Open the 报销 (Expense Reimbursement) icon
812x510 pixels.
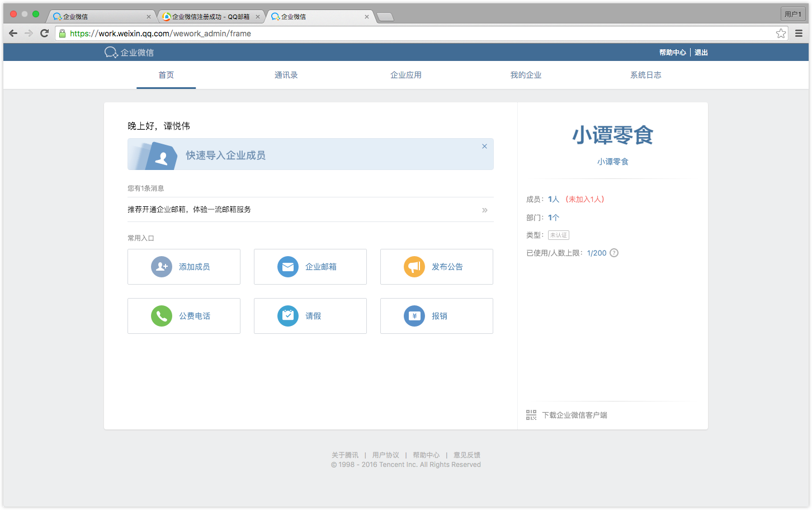pyautogui.click(x=414, y=315)
